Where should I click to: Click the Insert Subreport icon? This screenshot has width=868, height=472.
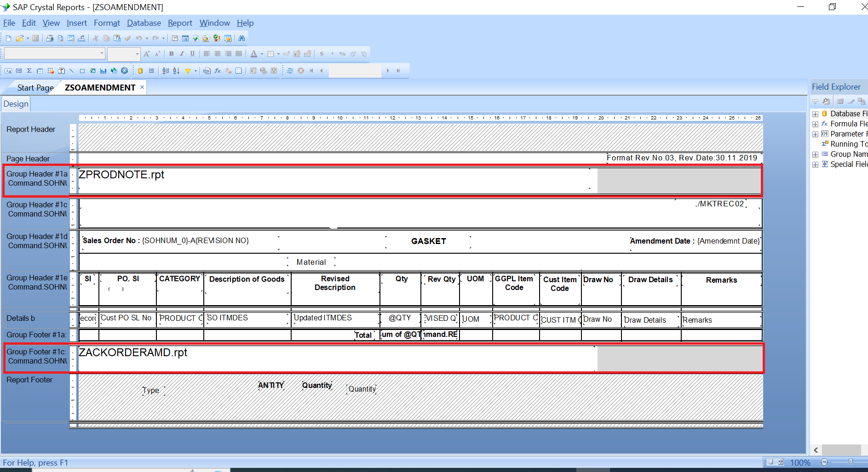tap(61, 71)
